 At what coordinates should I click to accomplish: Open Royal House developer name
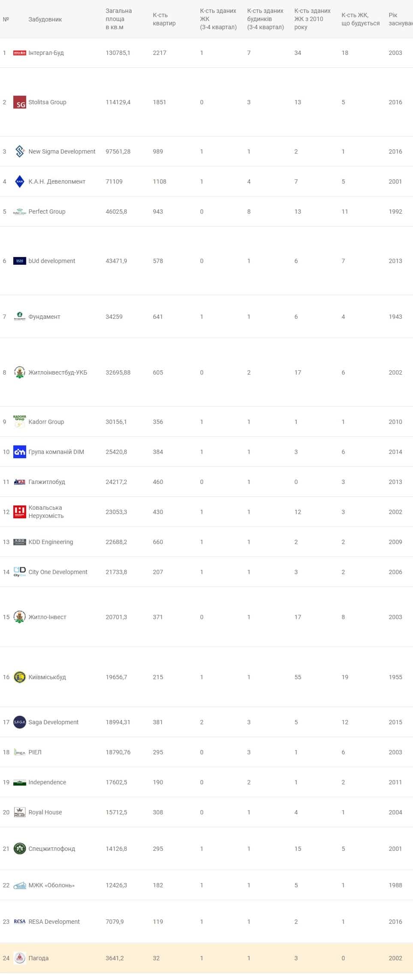tap(45, 812)
